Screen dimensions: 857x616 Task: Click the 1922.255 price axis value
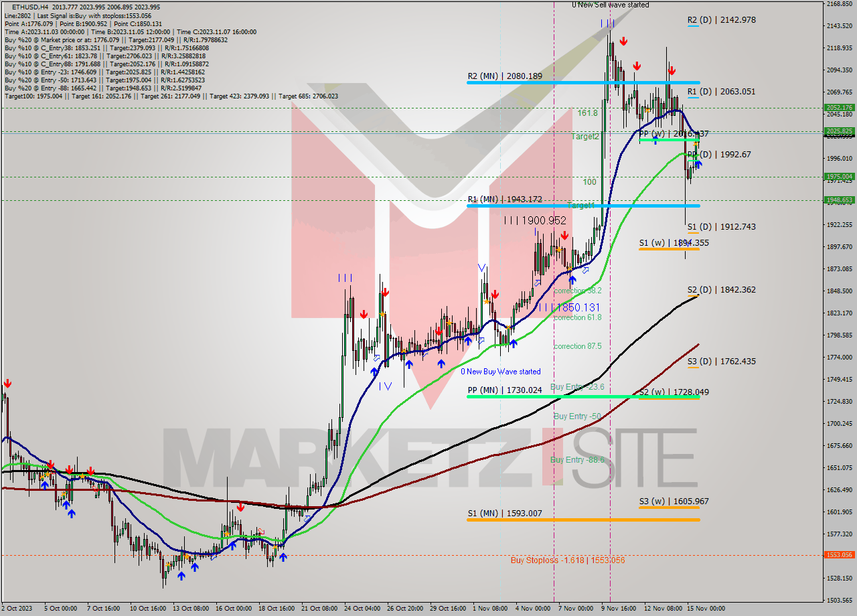[840, 225]
